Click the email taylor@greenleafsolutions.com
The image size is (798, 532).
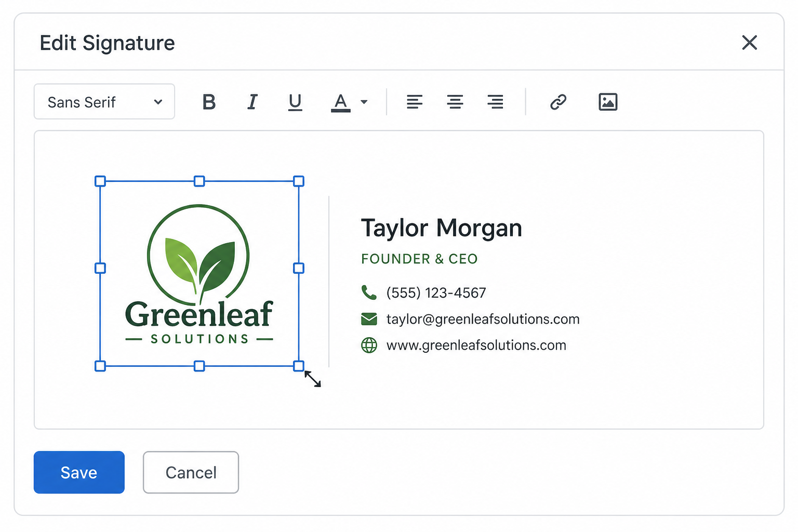pyautogui.click(x=483, y=319)
